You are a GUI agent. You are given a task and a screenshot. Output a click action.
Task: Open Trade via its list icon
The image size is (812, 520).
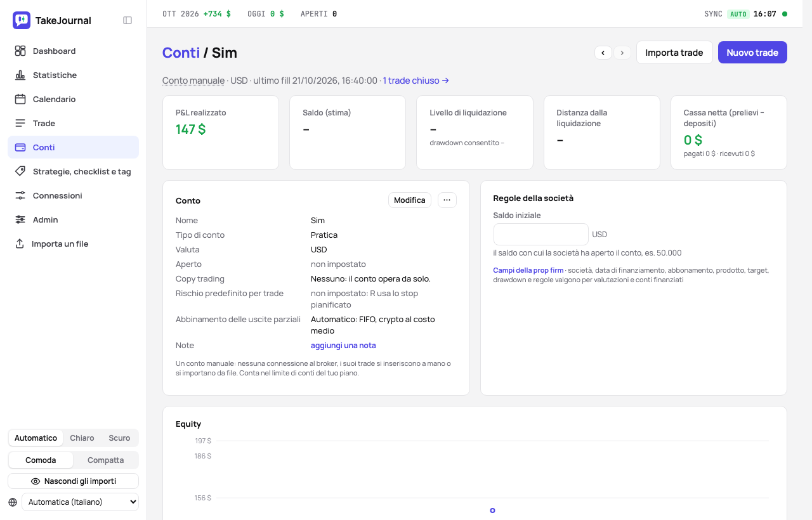click(20, 123)
